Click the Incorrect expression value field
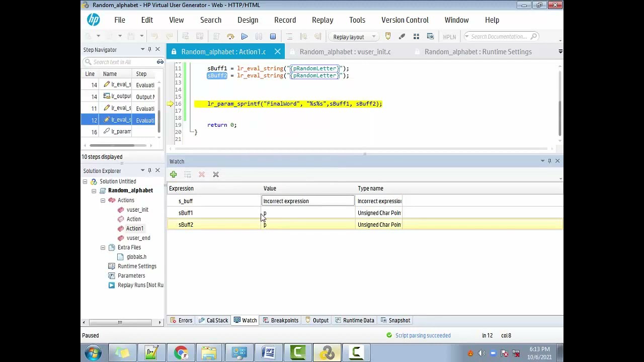The image size is (644, 362). coord(308,201)
